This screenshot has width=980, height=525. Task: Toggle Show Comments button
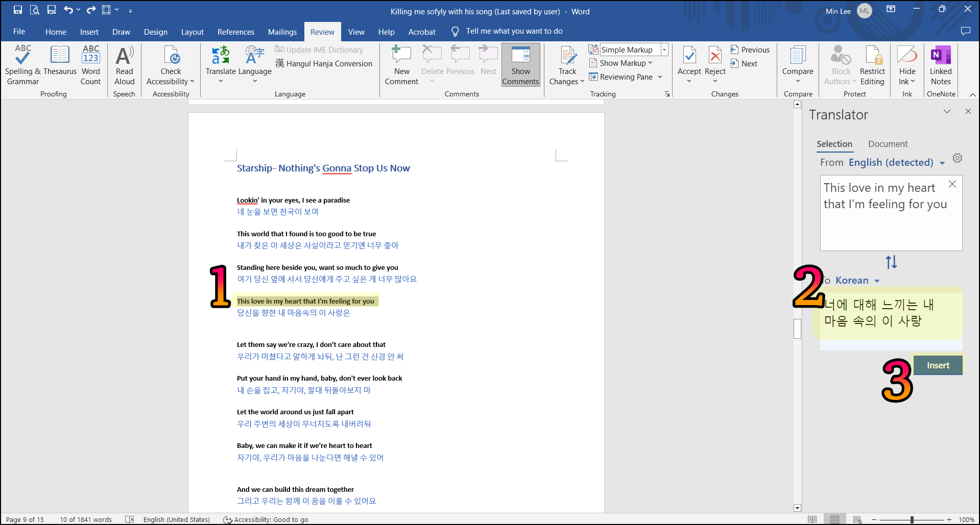pos(520,65)
